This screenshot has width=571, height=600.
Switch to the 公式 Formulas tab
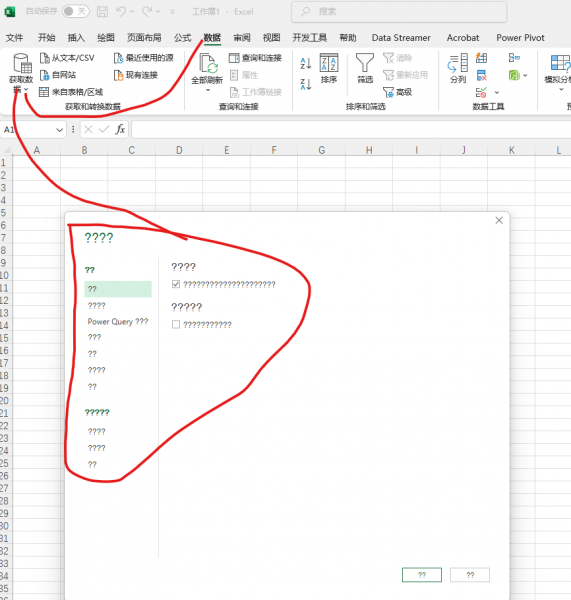click(x=183, y=38)
